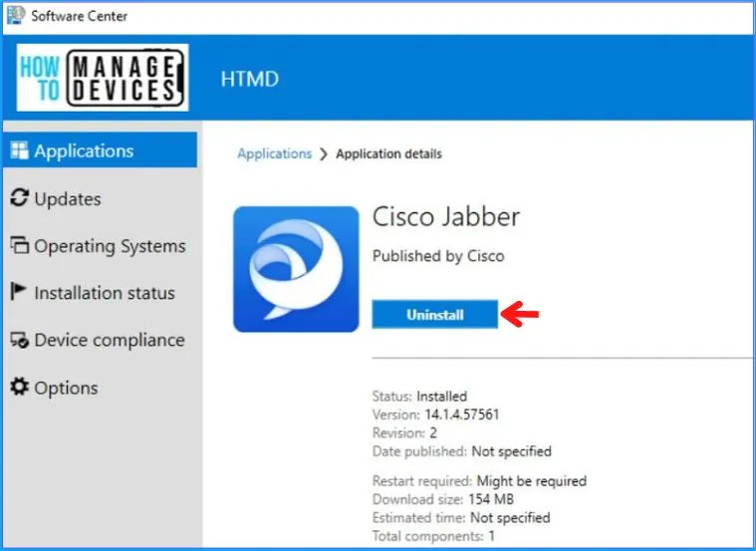Image resolution: width=756 pixels, height=551 pixels.
Task: Open the Options section
Action: pyautogui.click(x=100, y=387)
